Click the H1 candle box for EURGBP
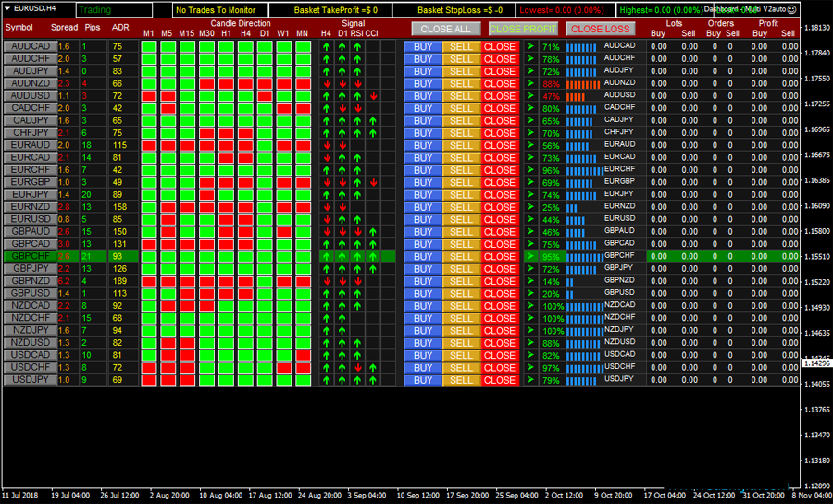 click(226, 182)
